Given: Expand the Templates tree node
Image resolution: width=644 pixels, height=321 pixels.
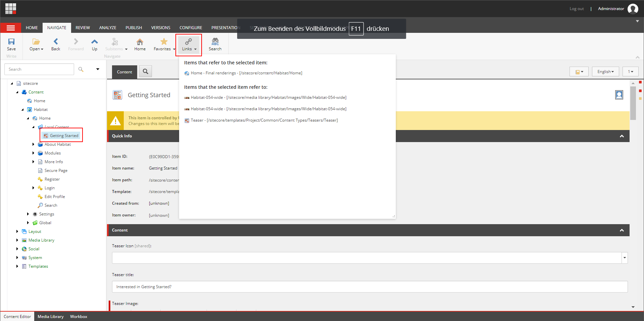Looking at the screenshot, I should (17, 266).
